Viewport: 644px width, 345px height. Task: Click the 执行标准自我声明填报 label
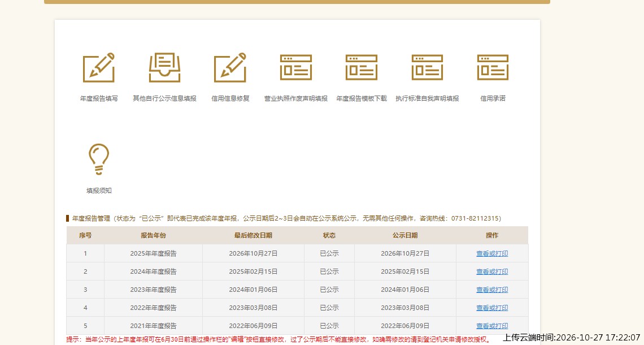(x=427, y=98)
